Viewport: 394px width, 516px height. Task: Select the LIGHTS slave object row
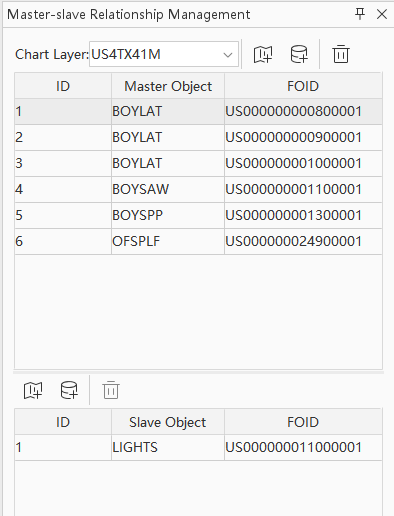tap(198, 447)
